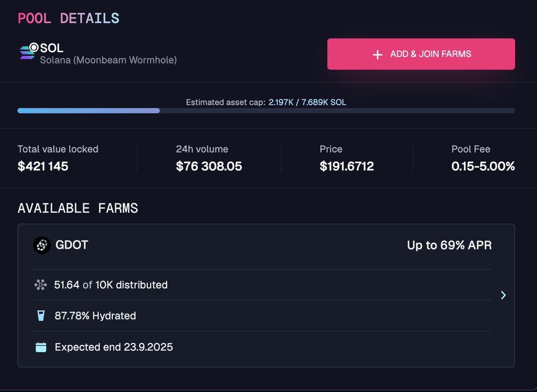Click the Expected end 23.9.2025 text
This screenshot has height=392, width=537.
114,347
